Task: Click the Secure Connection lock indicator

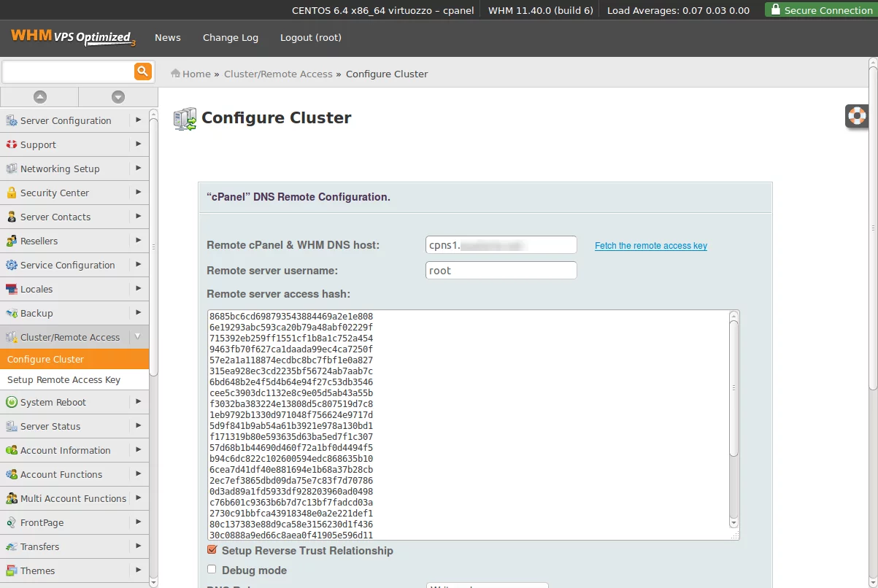Action: [x=821, y=10]
